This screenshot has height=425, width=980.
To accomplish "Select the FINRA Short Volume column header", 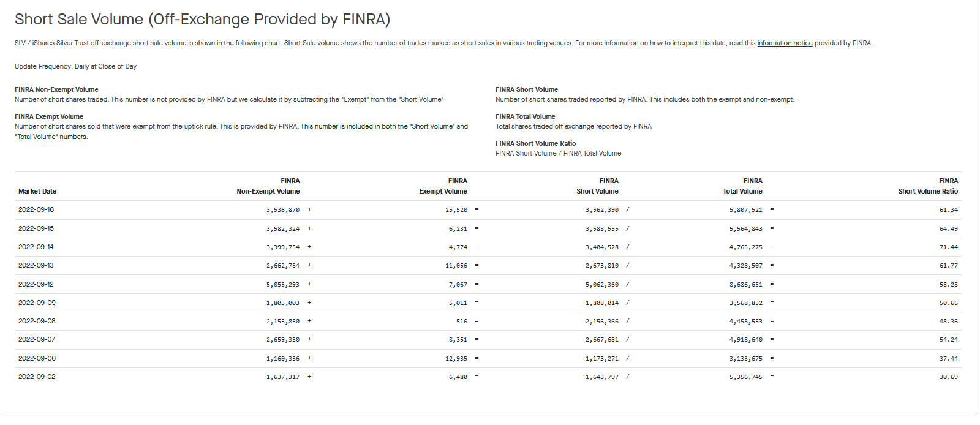I will point(597,186).
